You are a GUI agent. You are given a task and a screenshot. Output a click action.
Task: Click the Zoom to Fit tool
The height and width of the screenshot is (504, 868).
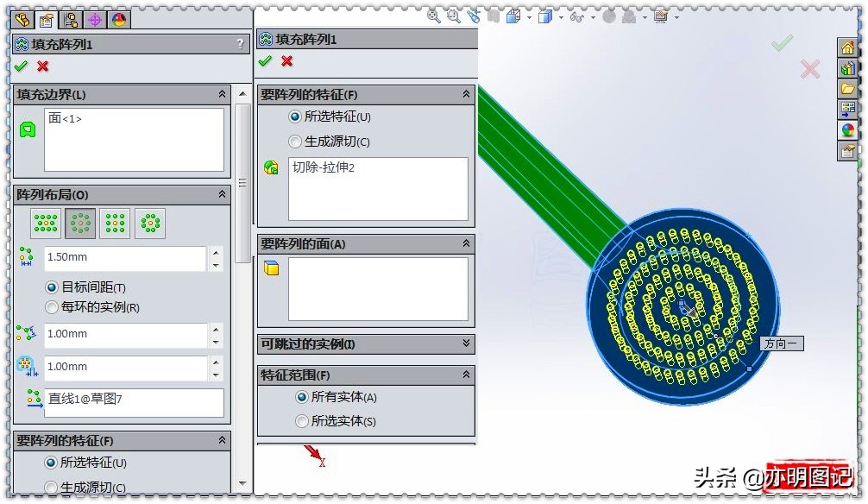click(x=431, y=16)
